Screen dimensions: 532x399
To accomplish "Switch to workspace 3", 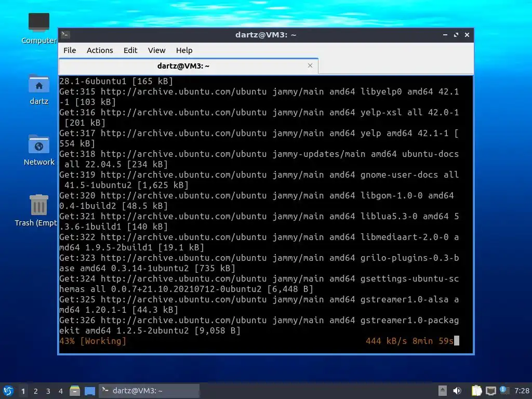I will 48,391.
